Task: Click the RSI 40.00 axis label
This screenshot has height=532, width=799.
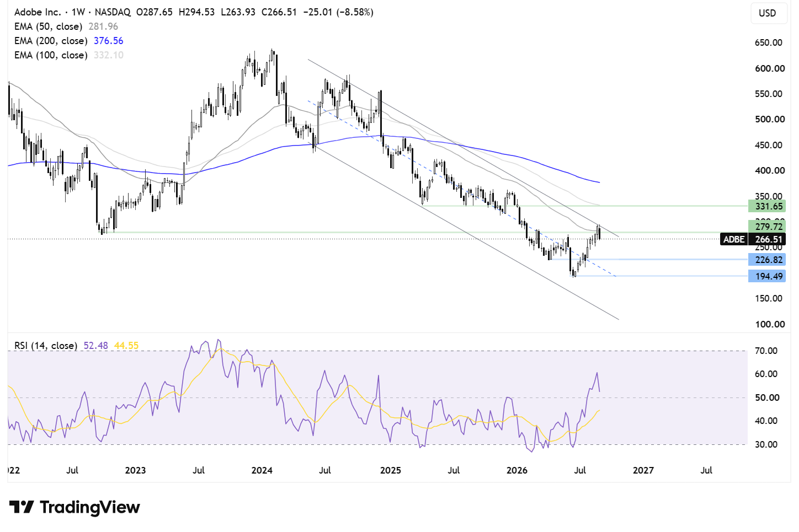Action: 766,421
